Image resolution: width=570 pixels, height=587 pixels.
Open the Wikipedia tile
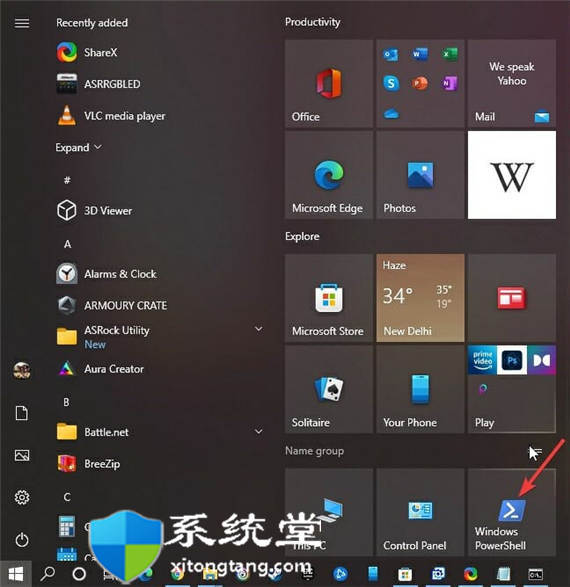pyautogui.click(x=512, y=175)
